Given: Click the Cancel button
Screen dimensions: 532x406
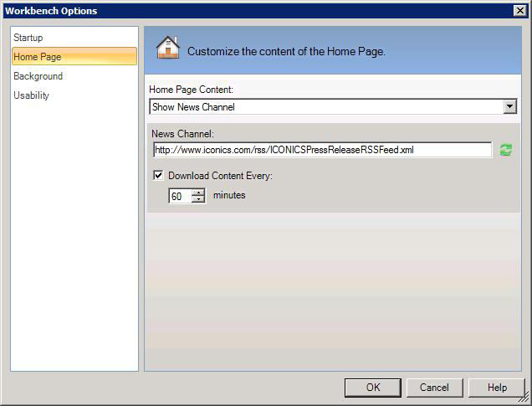Looking at the screenshot, I should point(434,388).
